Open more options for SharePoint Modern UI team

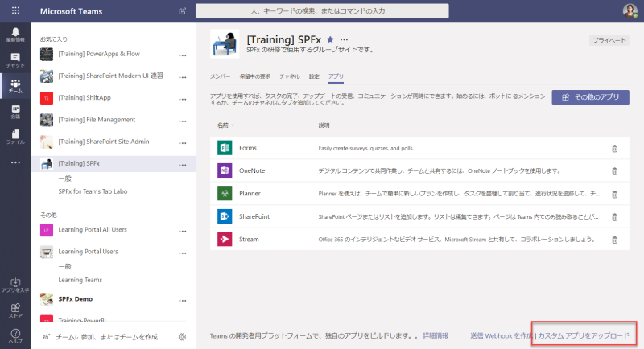point(183,77)
